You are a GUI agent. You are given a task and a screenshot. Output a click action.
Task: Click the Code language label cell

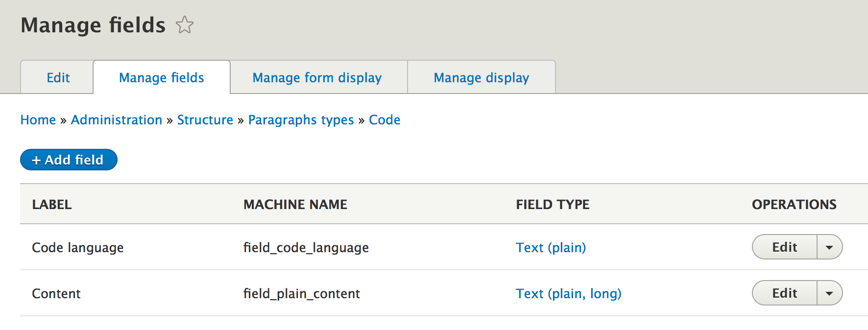click(78, 248)
